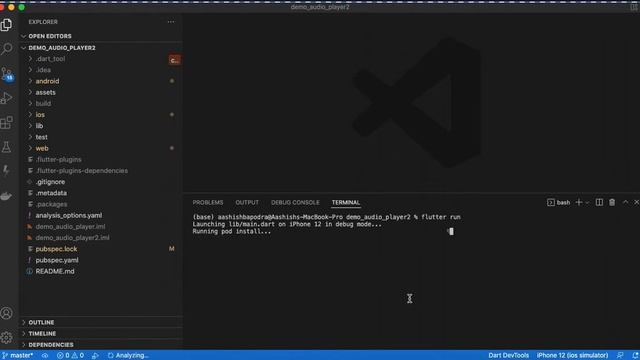Expand the android folder
The width and height of the screenshot is (640, 360).
click(x=101, y=81)
